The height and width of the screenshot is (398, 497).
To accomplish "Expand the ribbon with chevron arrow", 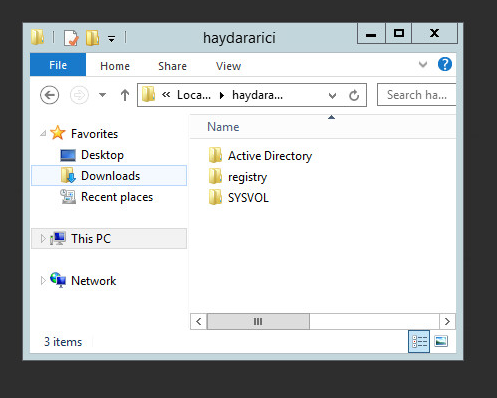I will 423,64.
